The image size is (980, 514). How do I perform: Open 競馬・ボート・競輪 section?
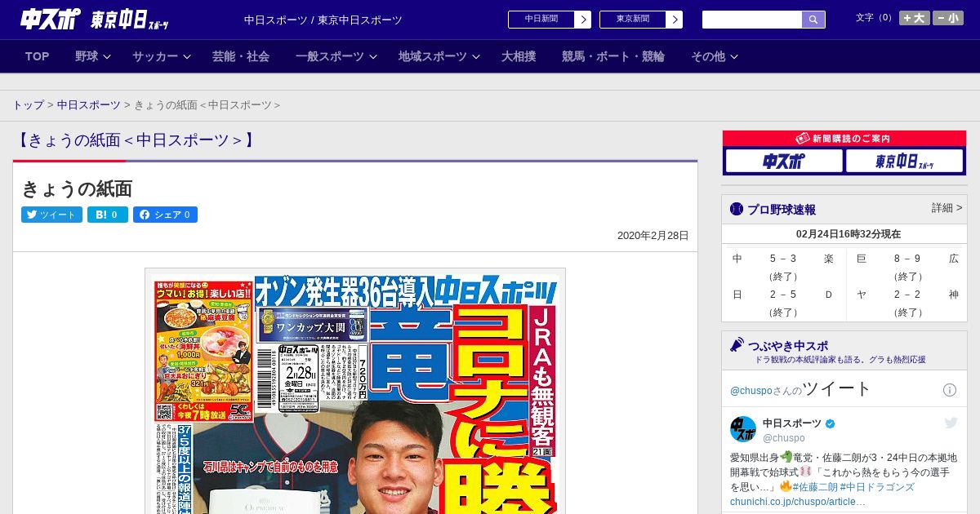(x=613, y=56)
